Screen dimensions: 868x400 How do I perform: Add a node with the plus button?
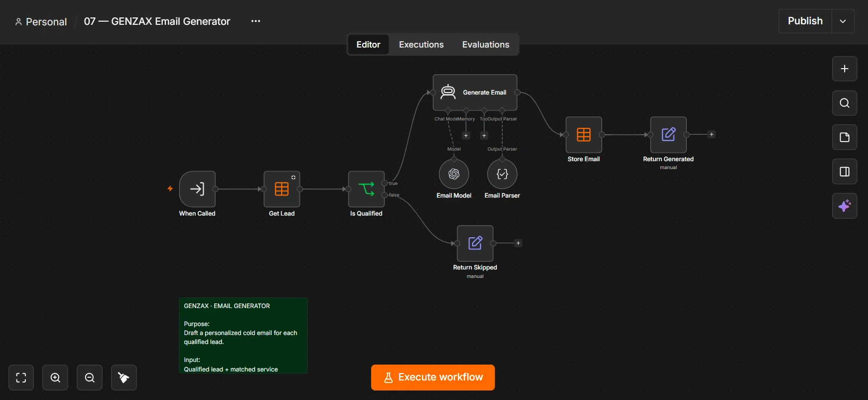point(845,69)
